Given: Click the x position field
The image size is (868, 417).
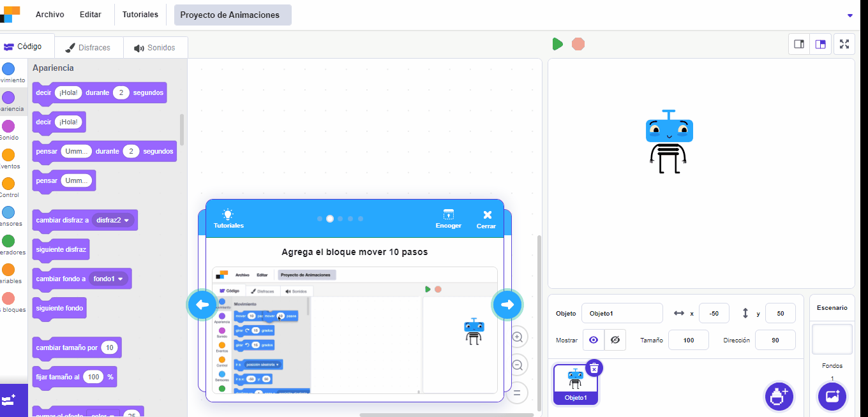Looking at the screenshot, I should pyautogui.click(x=714, y=313).
